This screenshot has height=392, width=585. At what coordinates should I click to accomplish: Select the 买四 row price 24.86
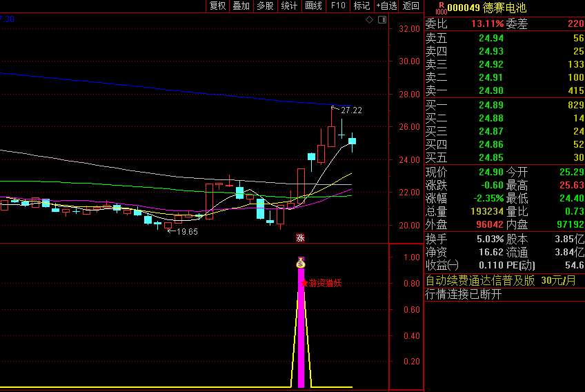[491, 144]
